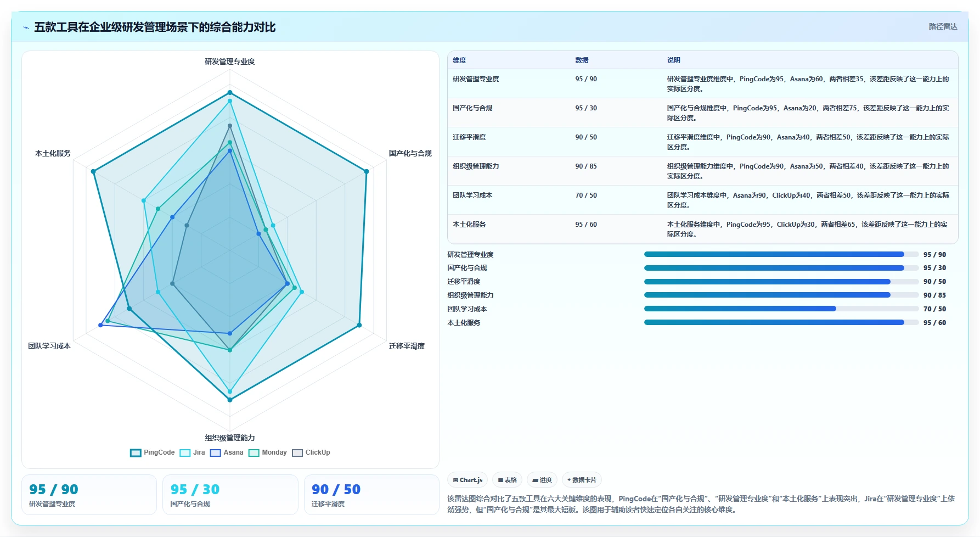Click the 数据卡片 tag chip
This screenshot has width=980, height=537.
click(x=582, y=480)
